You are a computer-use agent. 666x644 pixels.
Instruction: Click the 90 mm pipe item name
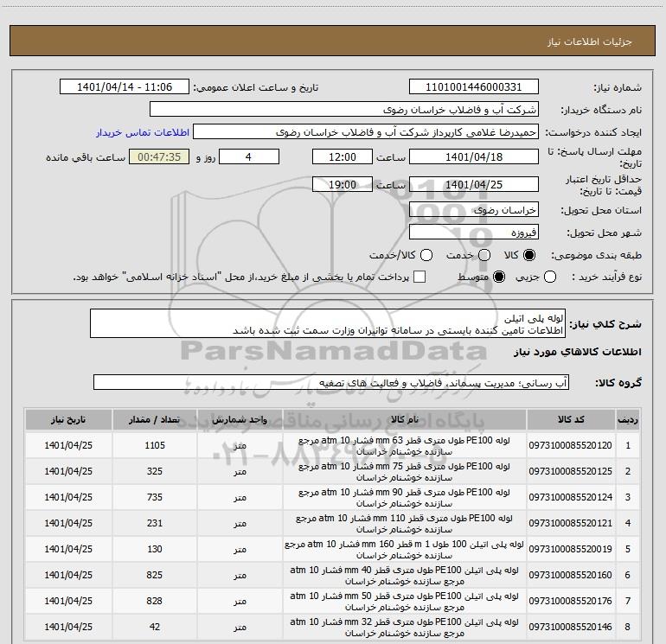404,498
